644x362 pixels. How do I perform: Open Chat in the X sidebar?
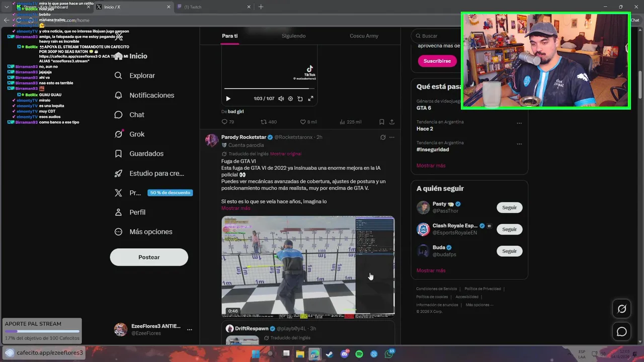click(129, 115)
